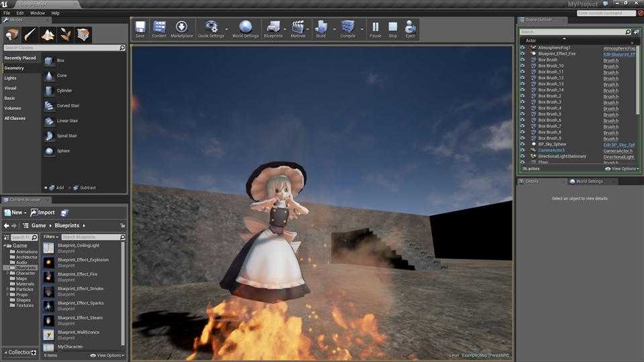Switch to the Details tab
The width and height of the screenshot is (644, 362).
click(x=531, y=182)
